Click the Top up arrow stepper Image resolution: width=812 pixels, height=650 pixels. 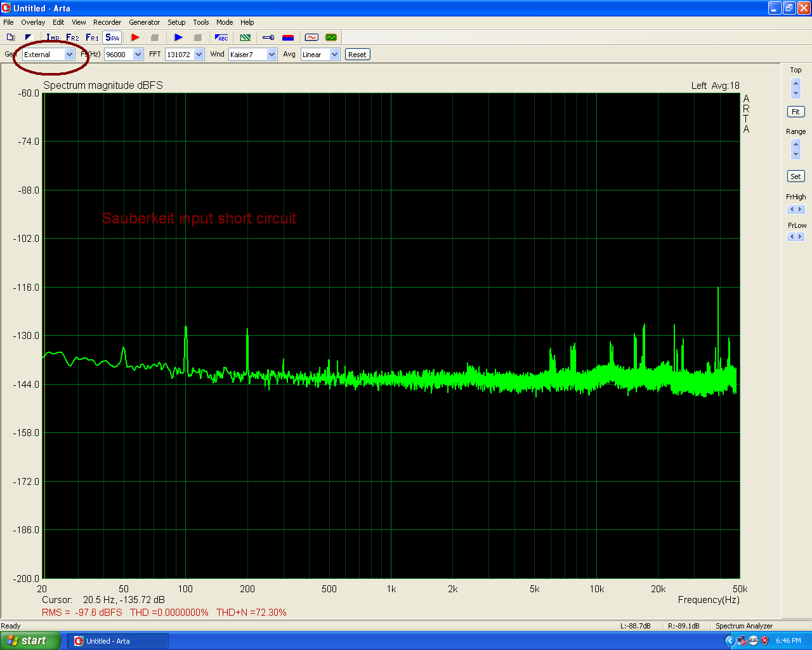796,83
